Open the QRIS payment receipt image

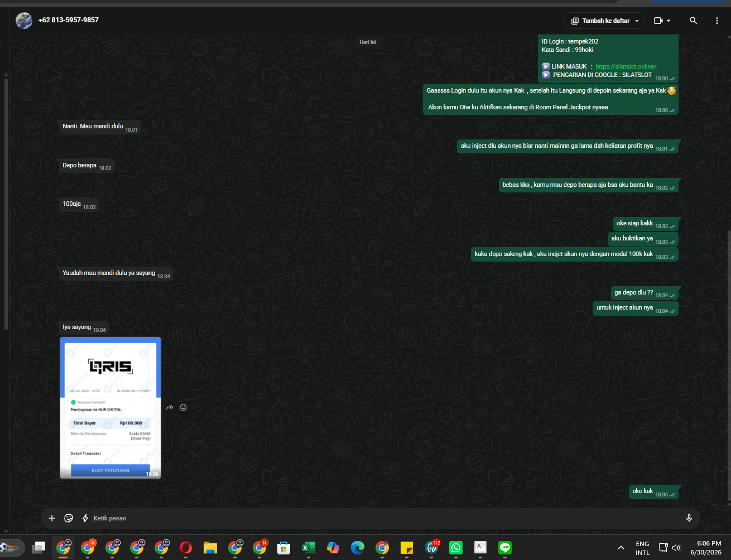click(110, 408)
